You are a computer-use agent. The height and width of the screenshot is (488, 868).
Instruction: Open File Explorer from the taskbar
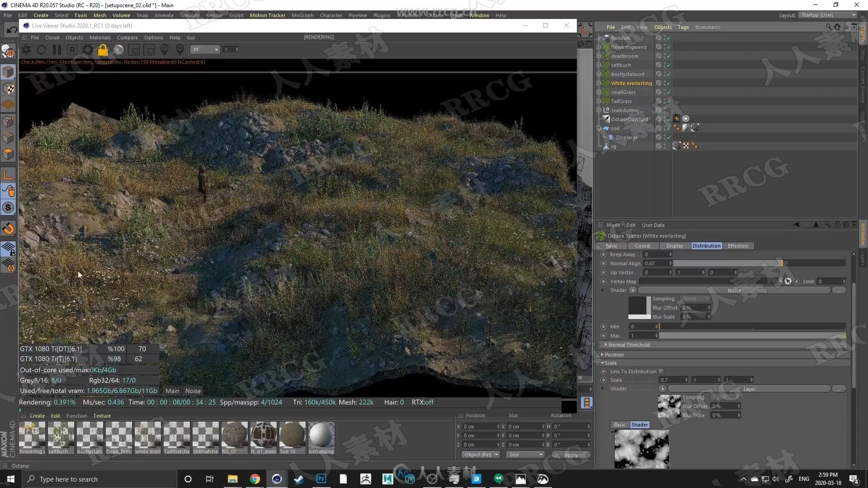click(x=233, y=479)
